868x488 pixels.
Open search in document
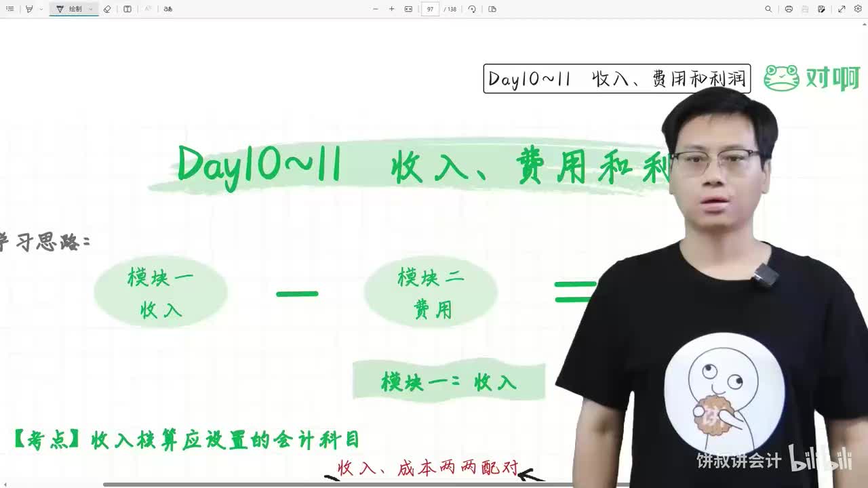768,9
